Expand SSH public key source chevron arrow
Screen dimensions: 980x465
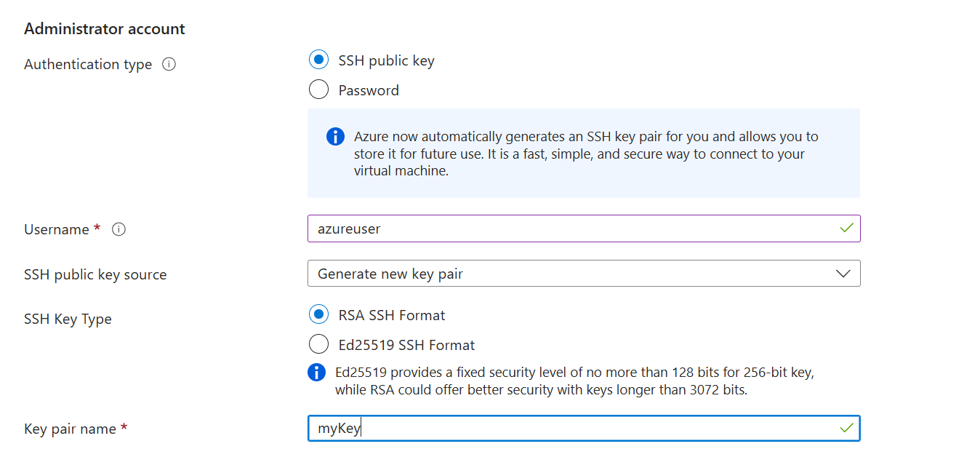click(x=843, y=274)
